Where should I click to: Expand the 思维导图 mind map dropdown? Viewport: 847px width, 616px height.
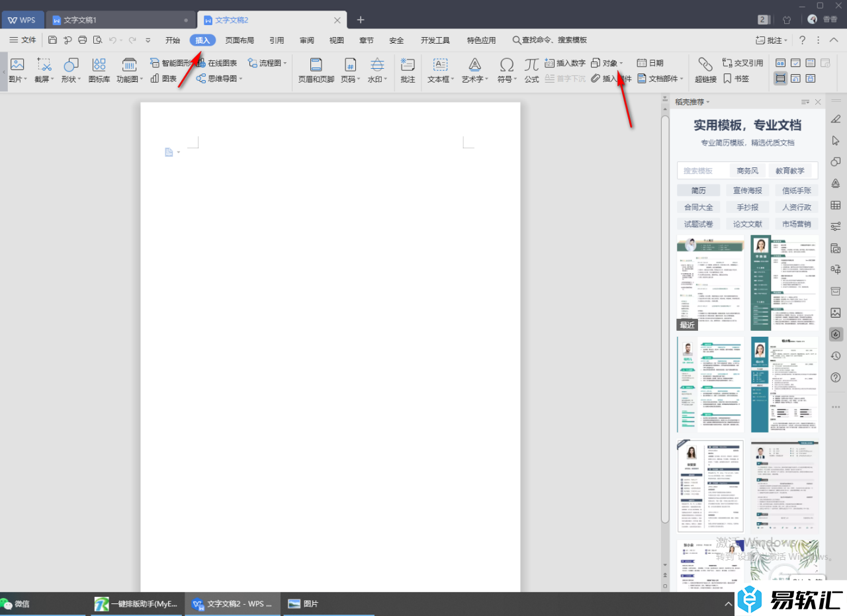[241, 79]
